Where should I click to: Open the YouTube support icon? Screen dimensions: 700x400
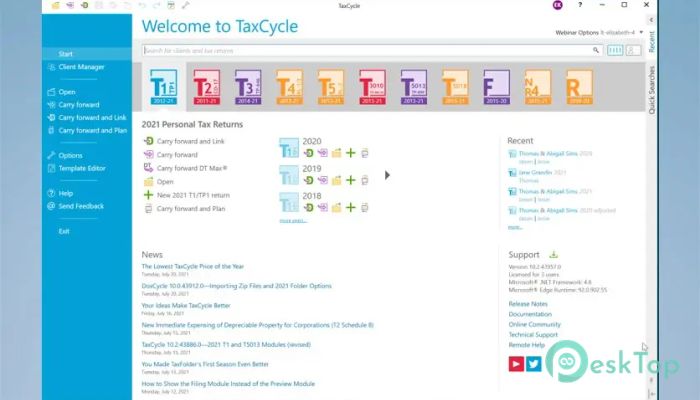tap(516, 364)
